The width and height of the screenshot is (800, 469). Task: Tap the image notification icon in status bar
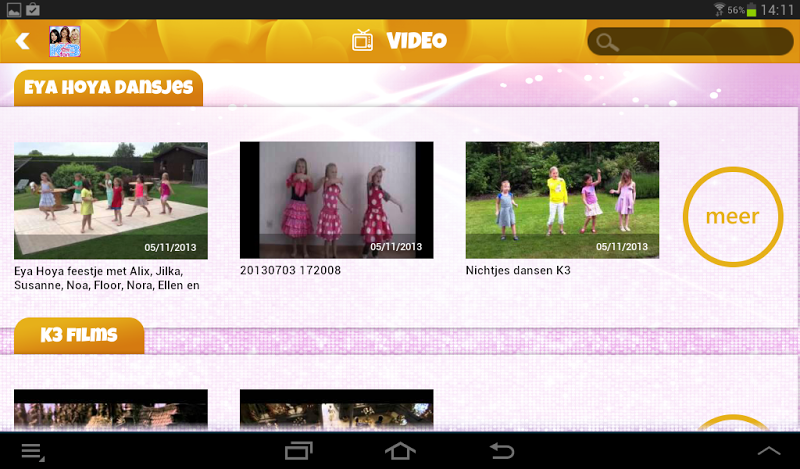[14, 10]
